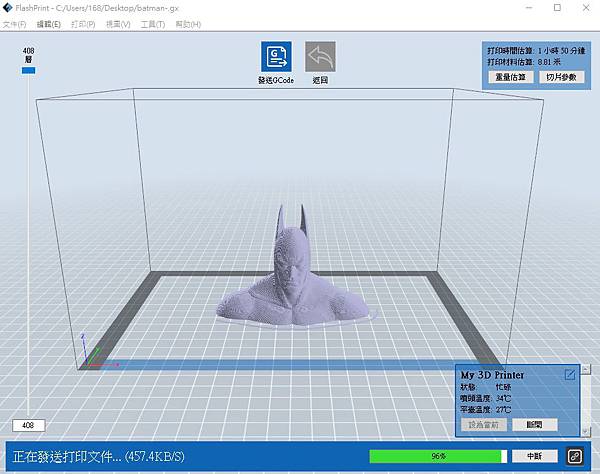Maximize the FlashPrint window
The height and width of the screenshot is (474, 600).
click(558, 8)
